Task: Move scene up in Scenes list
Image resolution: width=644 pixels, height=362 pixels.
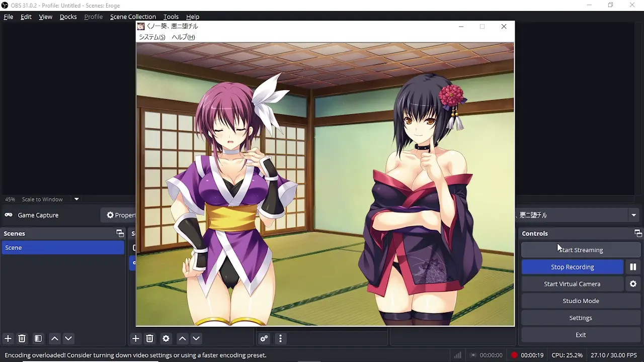Action: tap(54, 338)
